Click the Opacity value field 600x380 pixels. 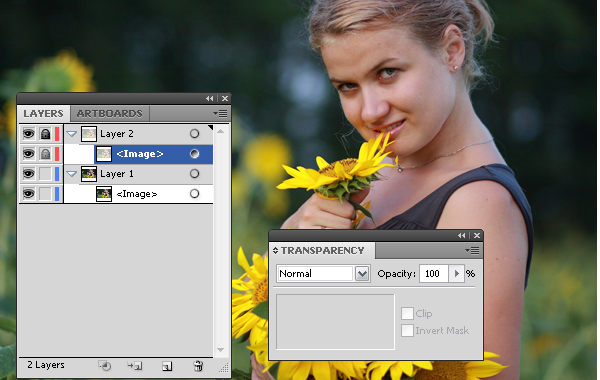pos(434,274)
